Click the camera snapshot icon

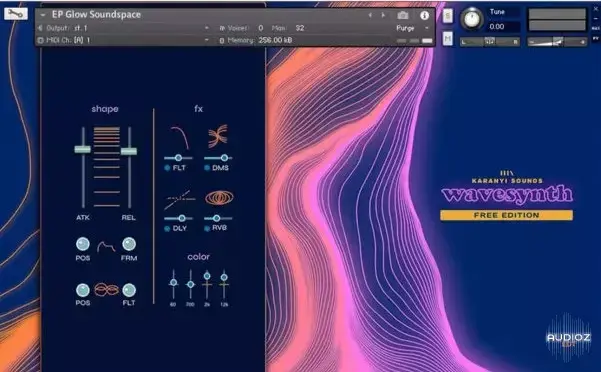402,15
